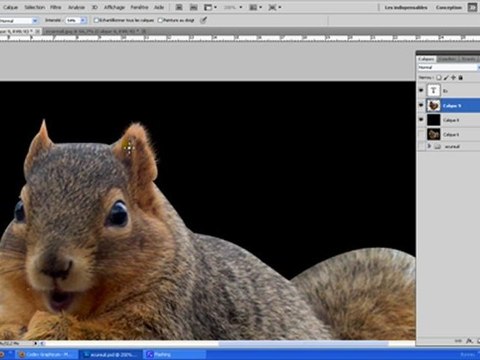Expand the ecureuil layer group
This screenshot has width=480, height=360.
(x=429, y=146)
